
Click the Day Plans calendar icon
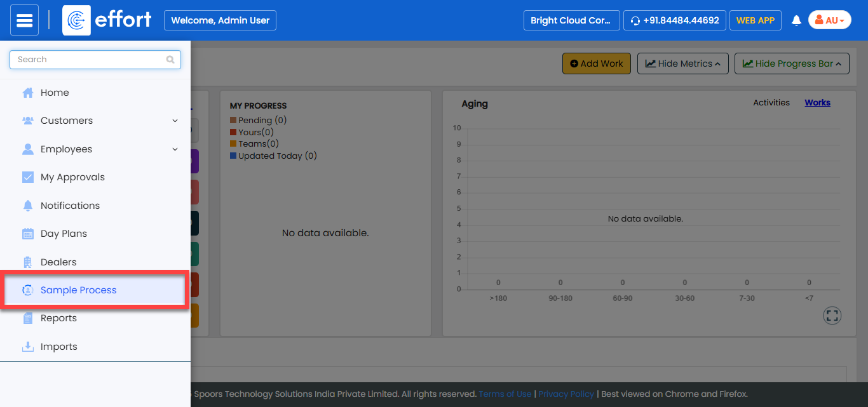tap(28, 234)
